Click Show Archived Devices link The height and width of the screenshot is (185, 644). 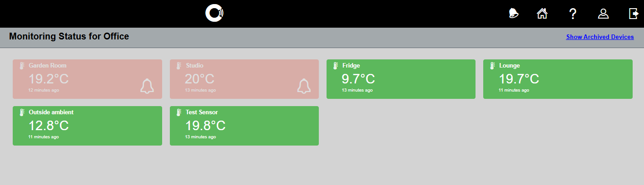pyautogui.click(x=599, y=37)
